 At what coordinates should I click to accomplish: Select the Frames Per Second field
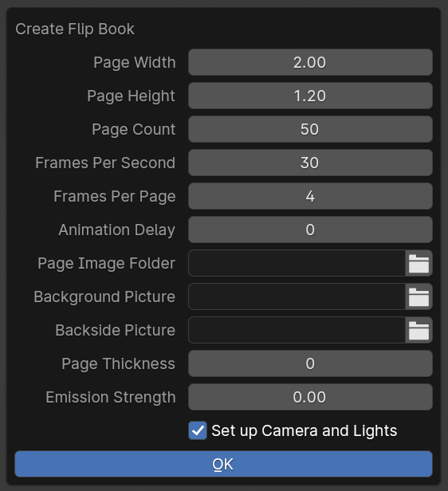point(310,163)
